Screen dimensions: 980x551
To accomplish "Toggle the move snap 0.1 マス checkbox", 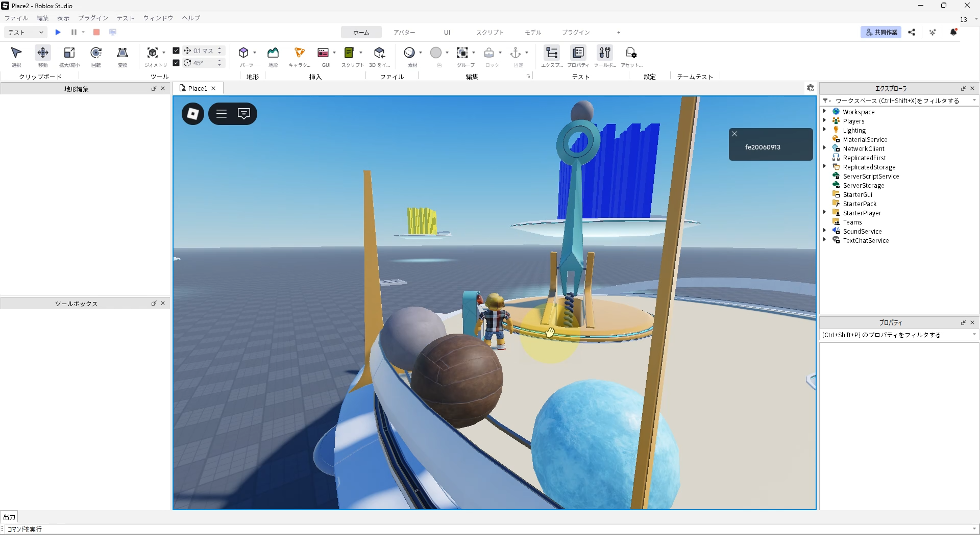I will 176,51.
